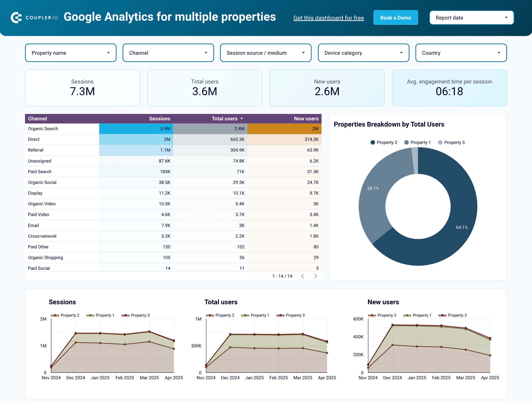This screenshot has width=532, height=403.
Task: Go to next table page arrow
Action: [316, 276]
